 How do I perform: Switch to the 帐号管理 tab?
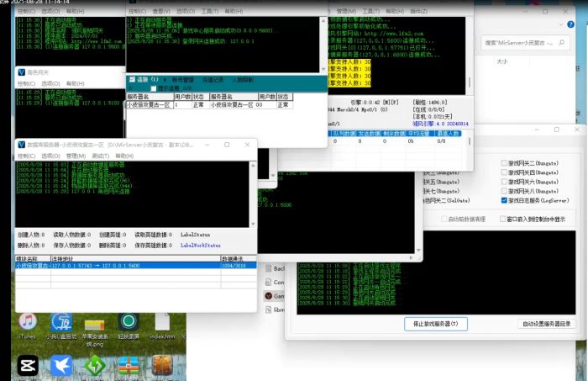pos(182,80)
